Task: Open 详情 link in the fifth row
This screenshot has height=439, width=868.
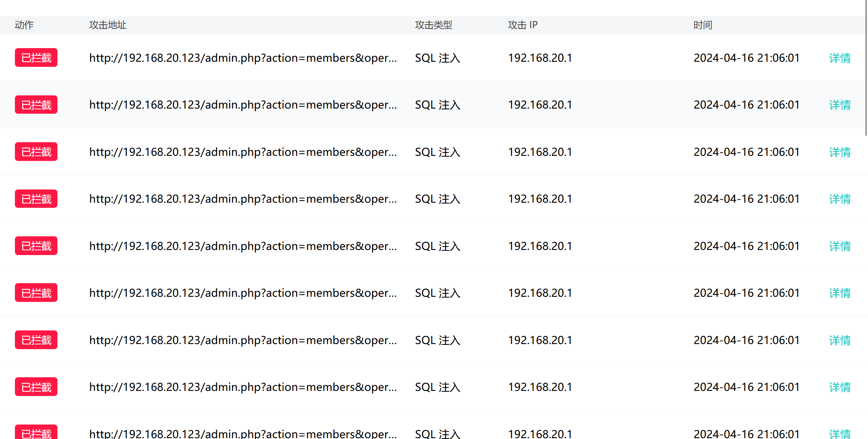Action: [839, 246]
